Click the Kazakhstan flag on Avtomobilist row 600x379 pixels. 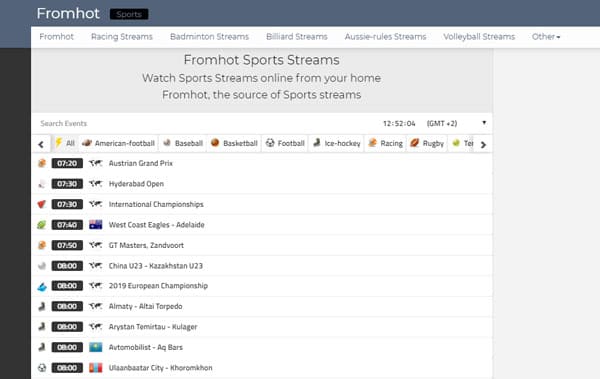[96, 347]
